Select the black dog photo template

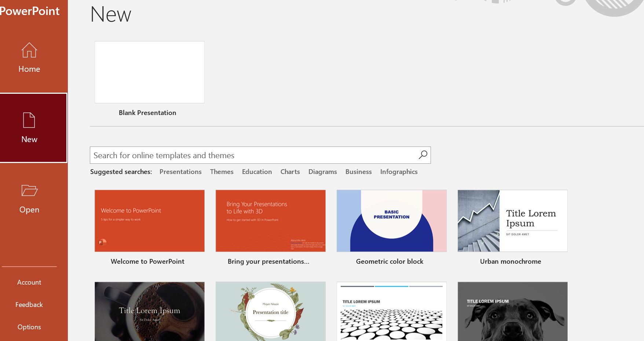point(513,311)
